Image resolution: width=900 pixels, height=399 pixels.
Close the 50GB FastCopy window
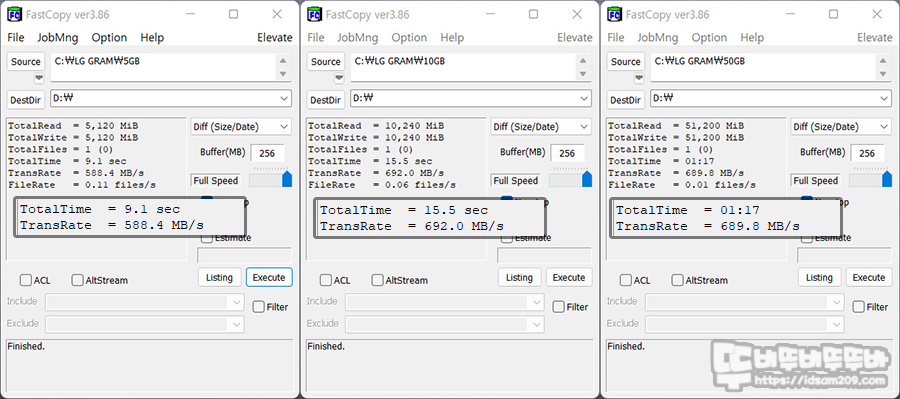click(x=877, y=14)
